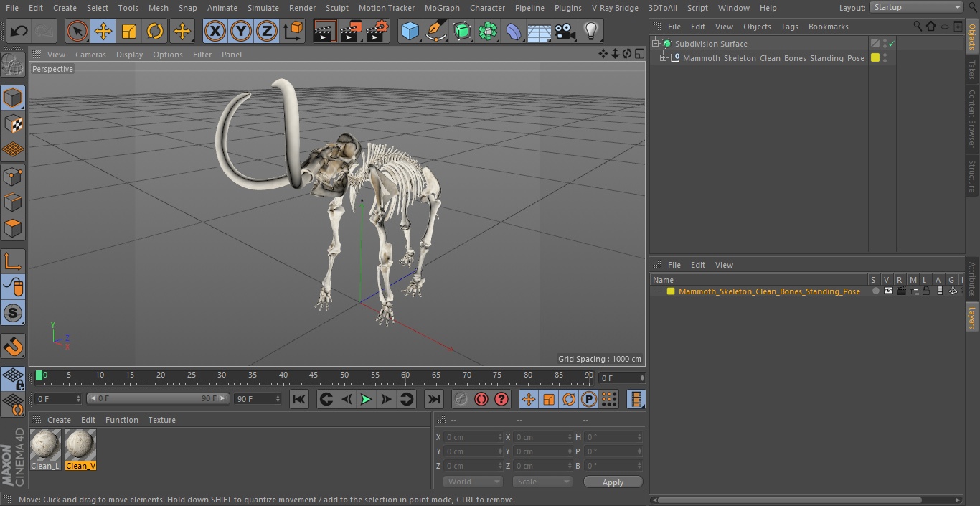Toggle Y axis lock

pyautogui.click(x=241, y=31)
